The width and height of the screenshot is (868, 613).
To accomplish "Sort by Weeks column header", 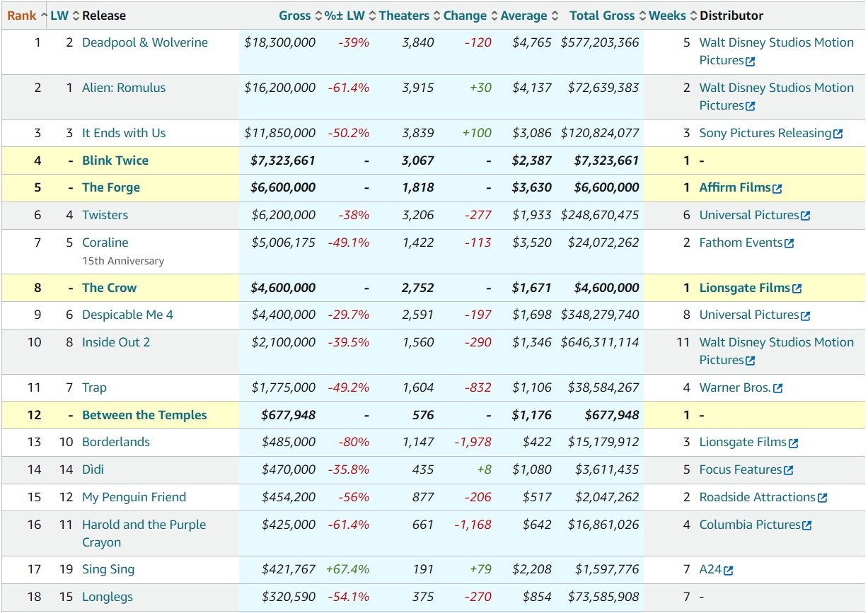I will pos(667,16).
